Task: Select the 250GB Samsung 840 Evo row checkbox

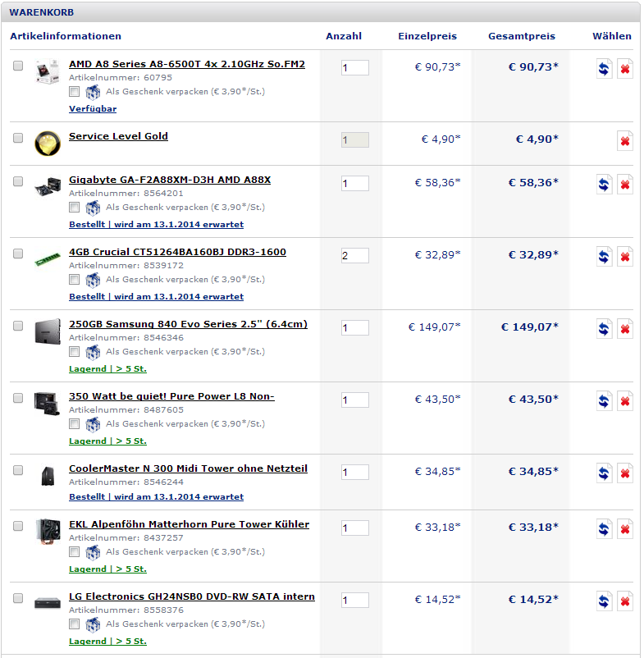Action: click(18, 326)
